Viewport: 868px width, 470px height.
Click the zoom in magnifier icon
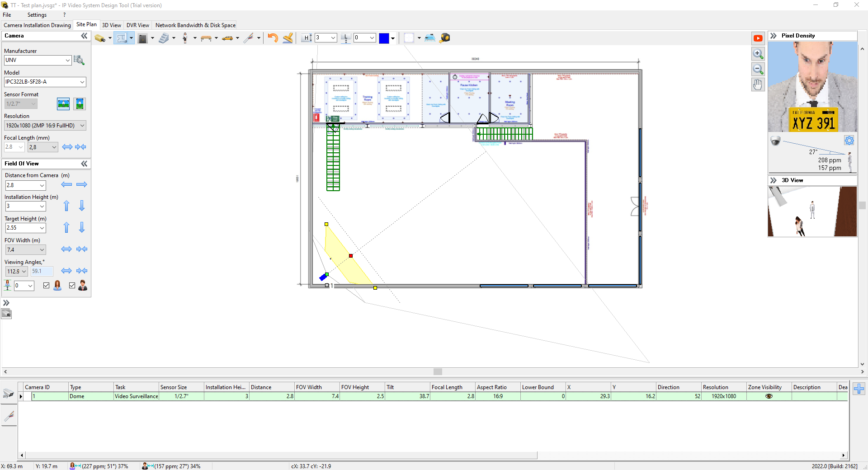coord(758,54)
